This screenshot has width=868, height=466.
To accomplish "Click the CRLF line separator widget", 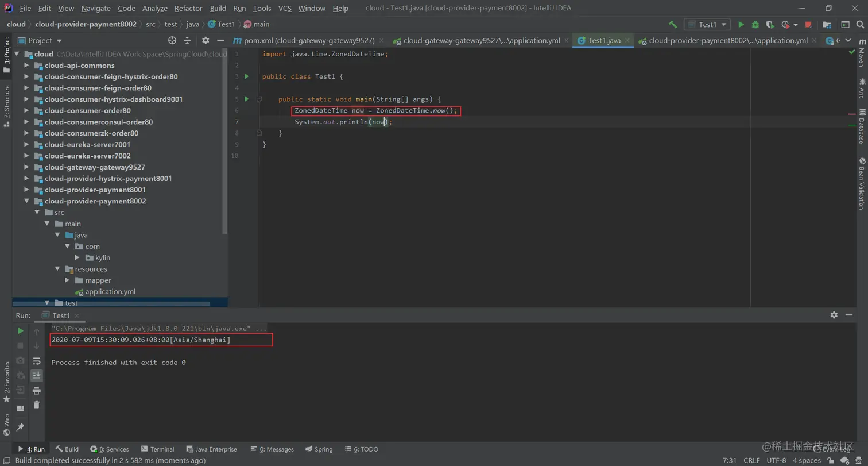I will click(x=751, y=460).
